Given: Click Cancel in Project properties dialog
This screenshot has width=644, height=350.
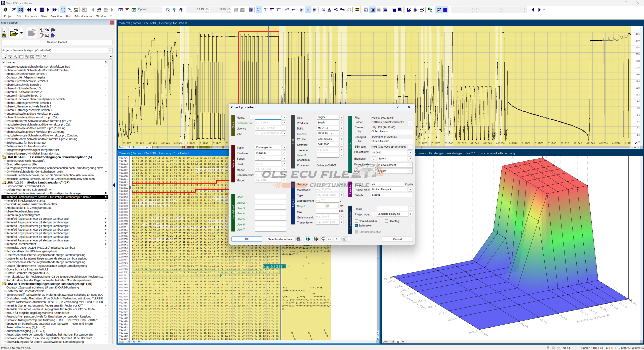Looking at the screenshot, I should tap(397, 239).
